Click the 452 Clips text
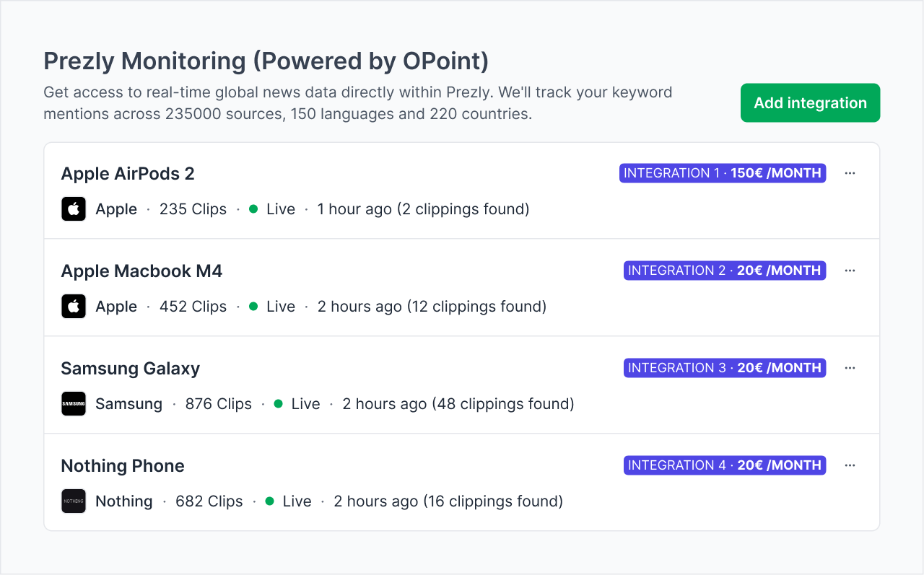924x575 pixels. [x=193, y=307]
